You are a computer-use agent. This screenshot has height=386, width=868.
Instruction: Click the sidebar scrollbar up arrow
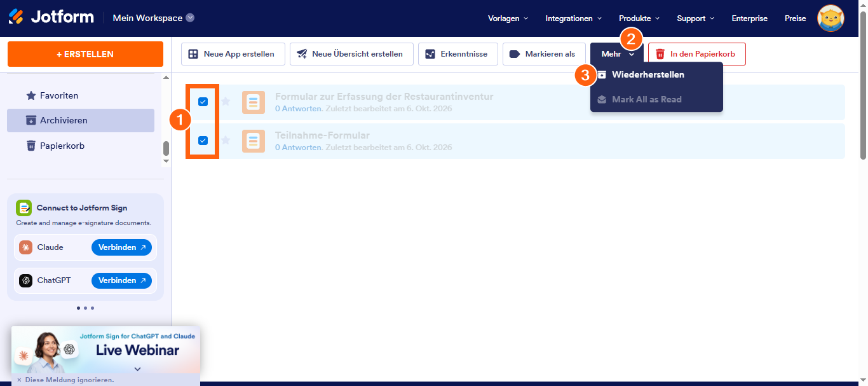tap(166, 78)
